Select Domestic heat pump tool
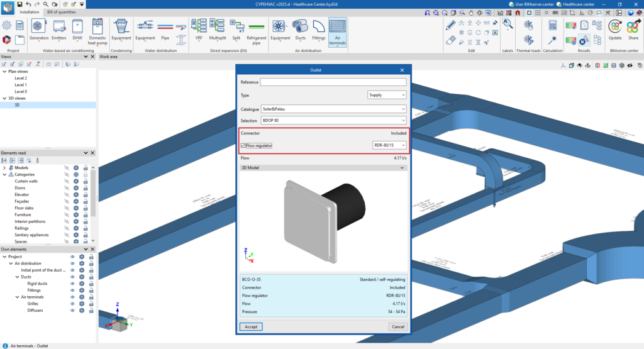The image size is (644, 349). point(97,31)
